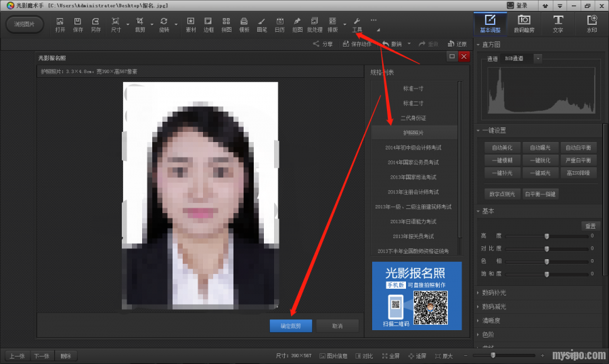Select the 边框 (Border) tool icon
609x364 pixels.
click(x=208, y=24)
